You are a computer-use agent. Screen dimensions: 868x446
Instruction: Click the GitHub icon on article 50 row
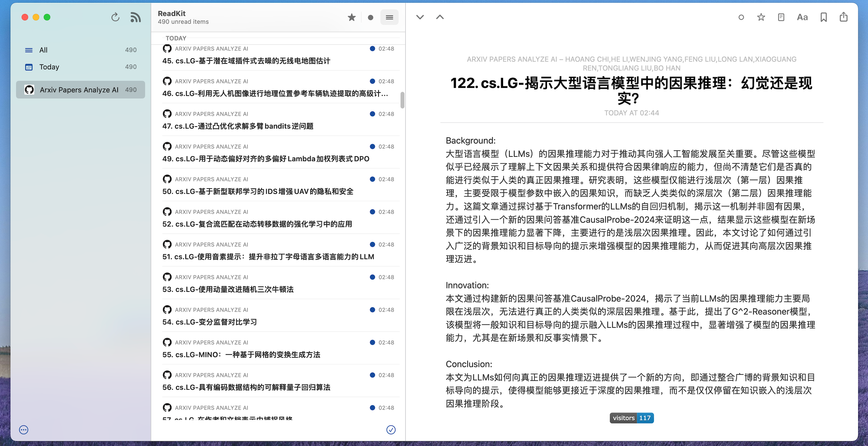167,179
